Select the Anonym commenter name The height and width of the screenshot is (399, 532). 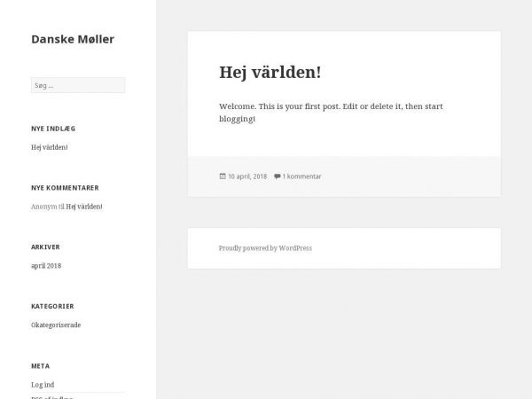pos(44,207)
